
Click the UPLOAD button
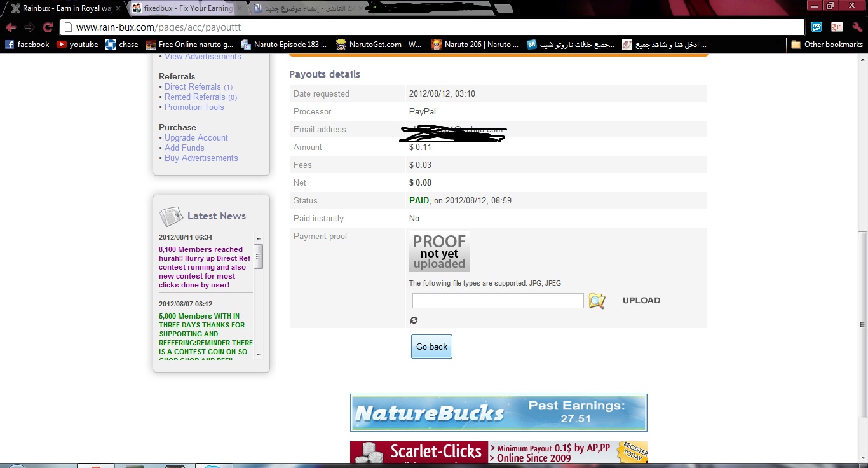click(x=641, y=301)
